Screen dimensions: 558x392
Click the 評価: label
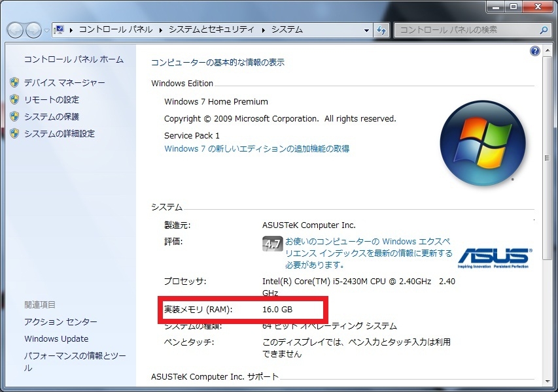click(x=173, y=242)
